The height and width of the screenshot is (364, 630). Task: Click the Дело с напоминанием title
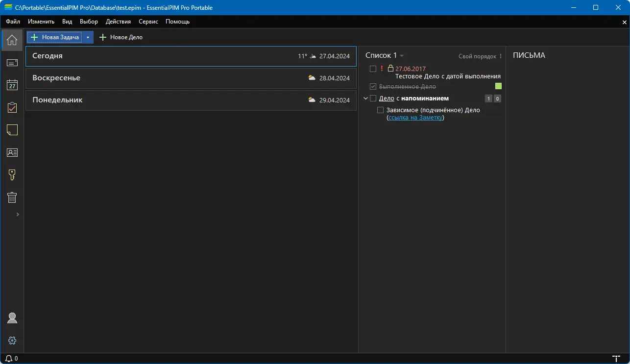click(x=414, y=98)
